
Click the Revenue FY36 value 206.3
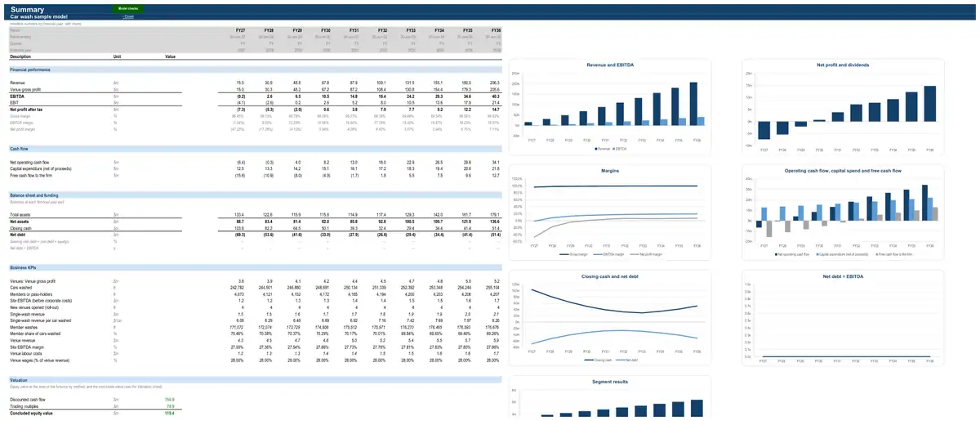pos(494,83)
